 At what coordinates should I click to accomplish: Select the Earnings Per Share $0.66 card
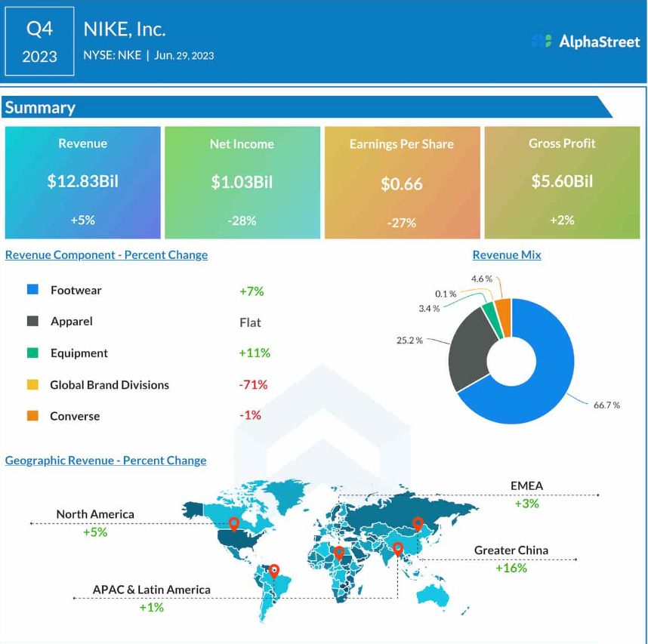tap(402, 183)
